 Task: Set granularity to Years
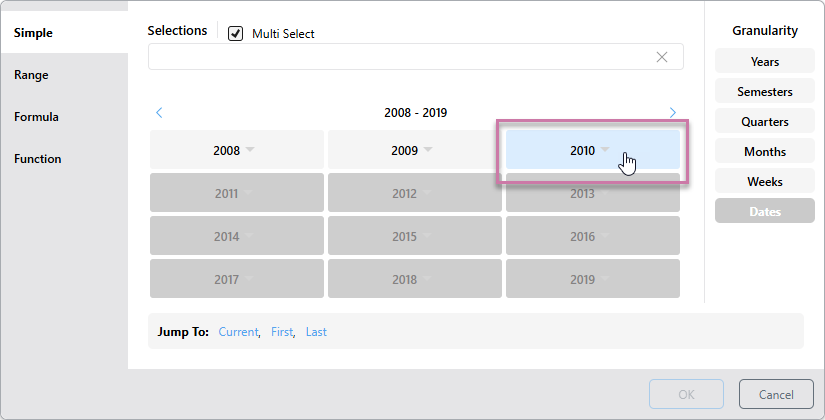(764, 62)
